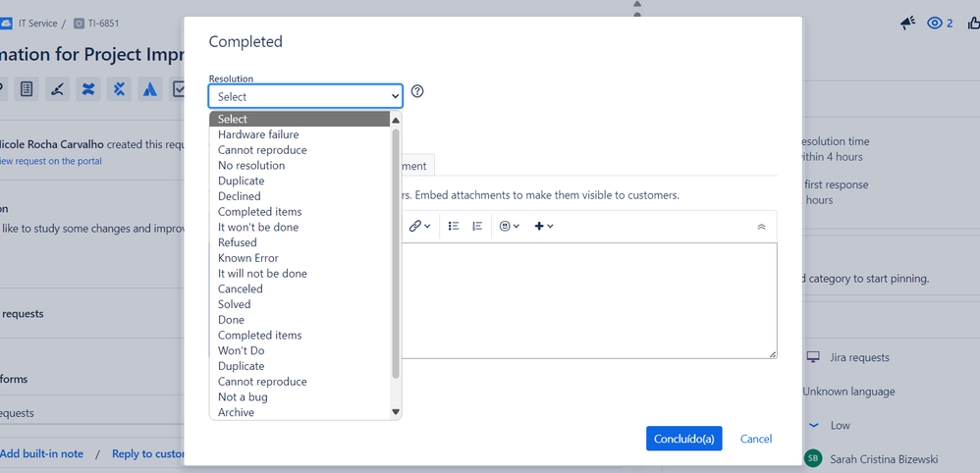Click the document page icon in issue toolbar
Image resolution: width=980 pixels, height=473 pixels.
[x=27, y=89]
